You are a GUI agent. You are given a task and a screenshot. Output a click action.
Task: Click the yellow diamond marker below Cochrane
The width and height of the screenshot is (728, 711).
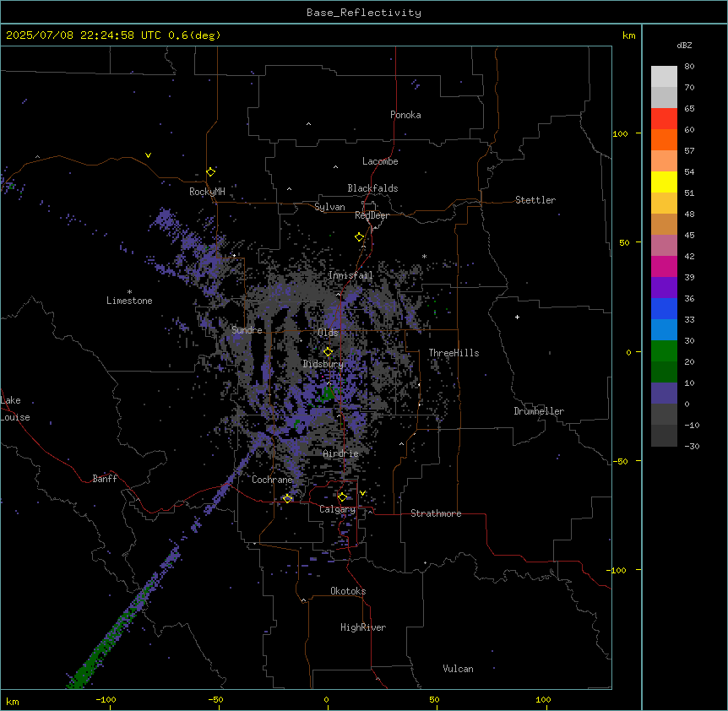tap(287, 498)
